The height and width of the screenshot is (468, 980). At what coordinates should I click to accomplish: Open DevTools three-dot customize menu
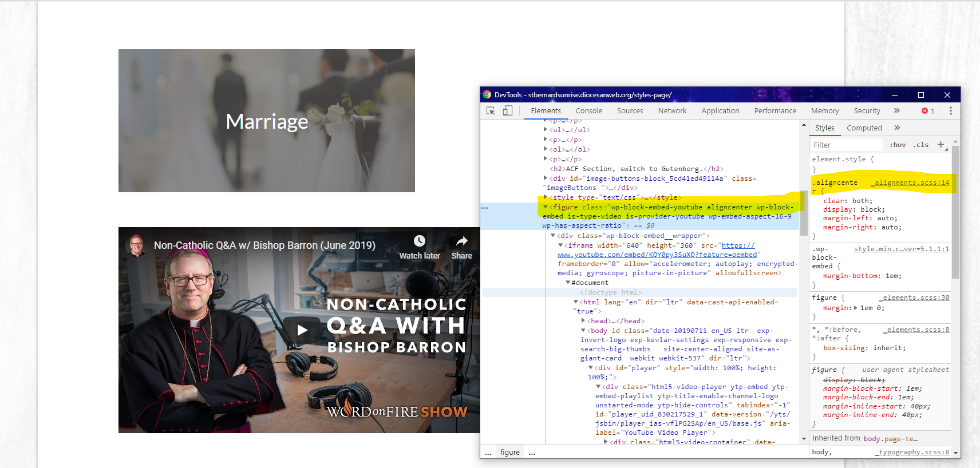[x=951, y=111]
